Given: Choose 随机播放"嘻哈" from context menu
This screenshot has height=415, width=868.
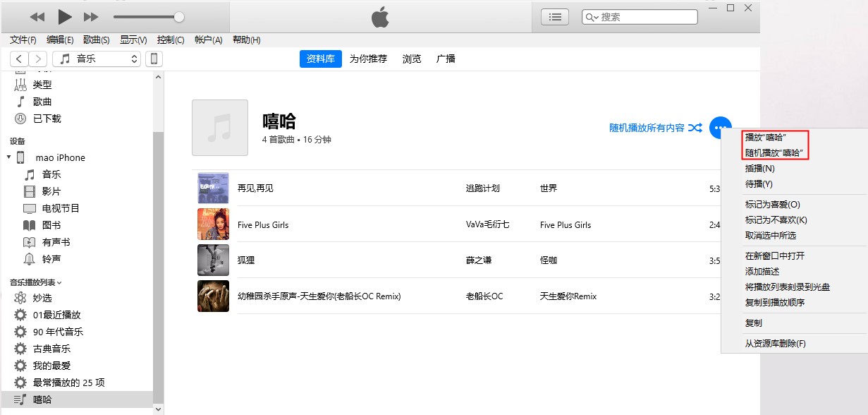Looking at the screenshot, I should pyautogui.click(x=774, y=152).
